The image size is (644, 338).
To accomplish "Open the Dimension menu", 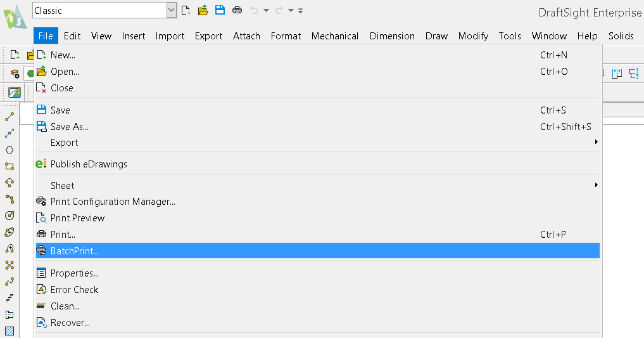I will point(392,36).
